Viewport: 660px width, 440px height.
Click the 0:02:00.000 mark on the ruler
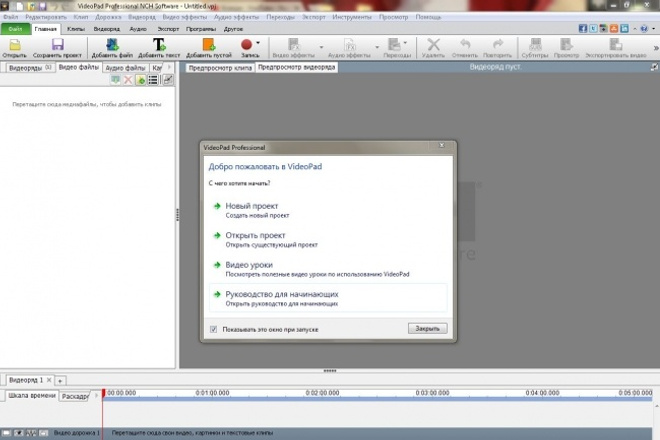(322, 393)
